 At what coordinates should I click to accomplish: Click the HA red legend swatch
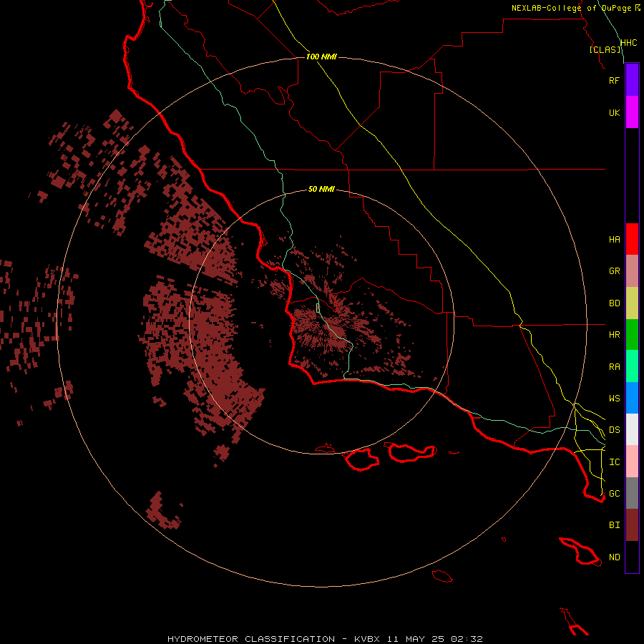coord(632,239)
